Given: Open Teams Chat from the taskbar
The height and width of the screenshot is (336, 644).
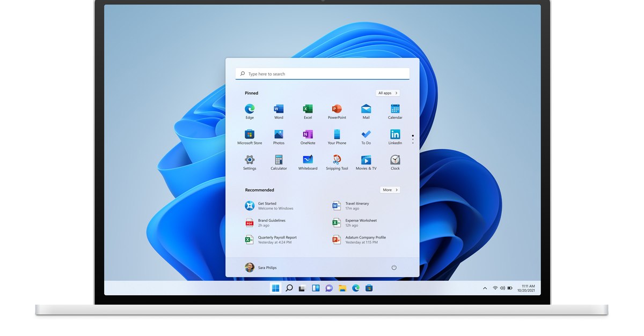Looking at the screenshot, I should 329,288.
